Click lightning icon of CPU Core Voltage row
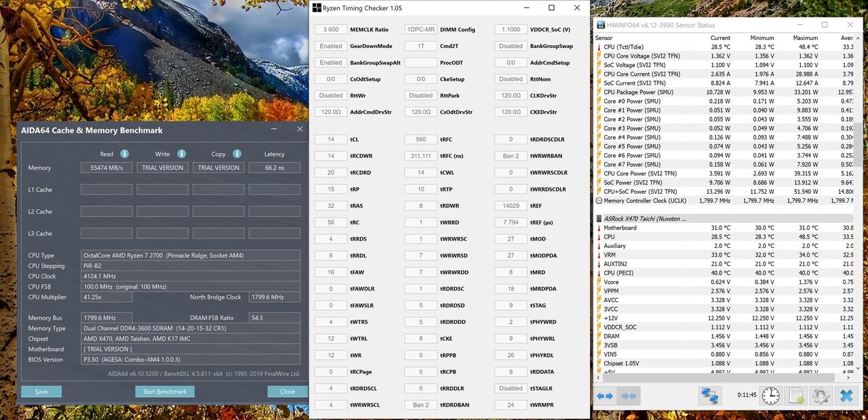868x420 pixels. 599,56
